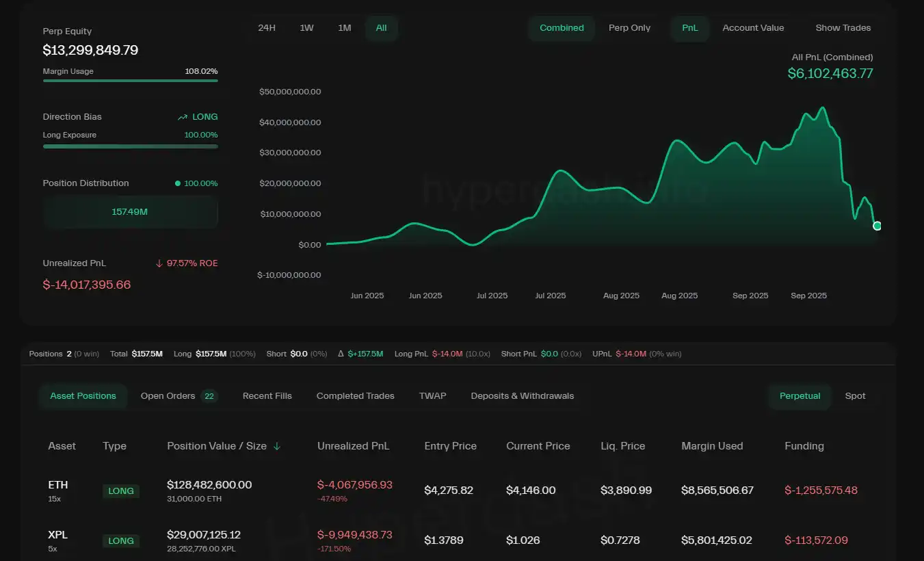924x561 pixels.
Task: Enable the Perp Only view
Action: tap(629, 28)
